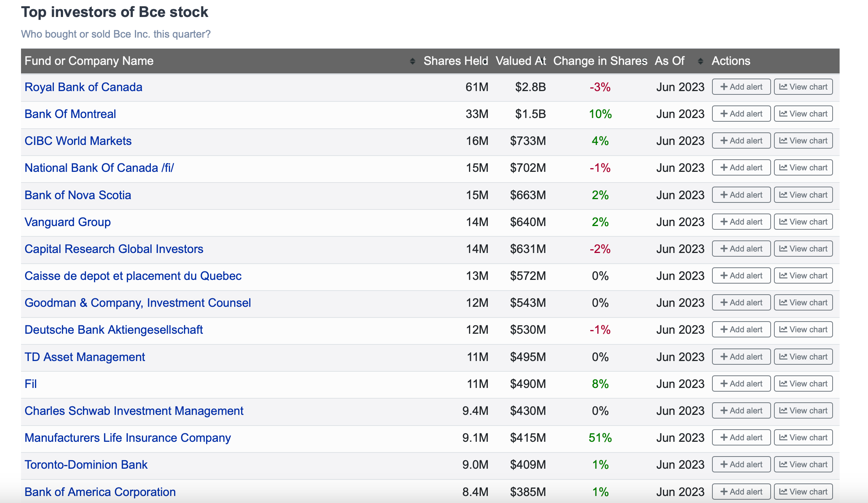868x503 pixels.
Task: Open Deutsche Bank Aktiengesellschaft link
Action: pyautogui.click(x=114, y=330)
